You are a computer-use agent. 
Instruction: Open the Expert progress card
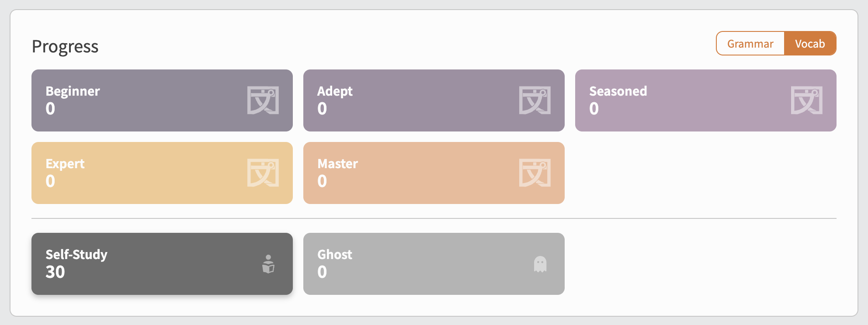tap(162, 173)
